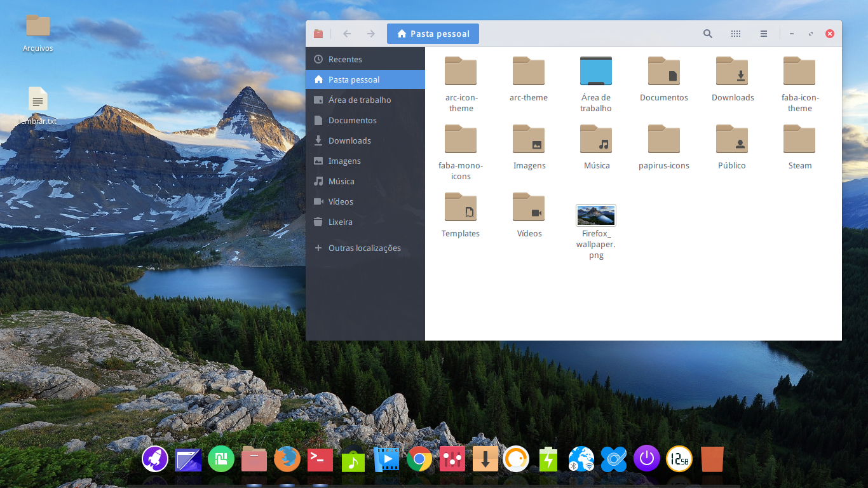The image size is (868, 488).
Task: Open the hamburger options menu
Action: tap(764, 34)
